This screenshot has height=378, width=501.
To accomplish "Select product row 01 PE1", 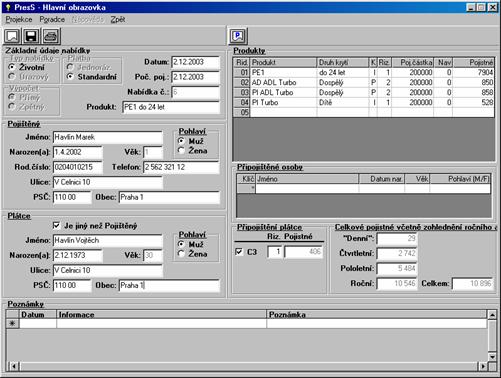I will coord(364,72).
